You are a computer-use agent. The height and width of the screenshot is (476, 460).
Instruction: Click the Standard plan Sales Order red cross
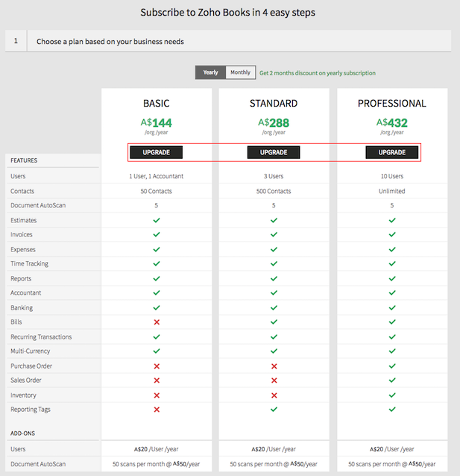click(x=274, y=381)
